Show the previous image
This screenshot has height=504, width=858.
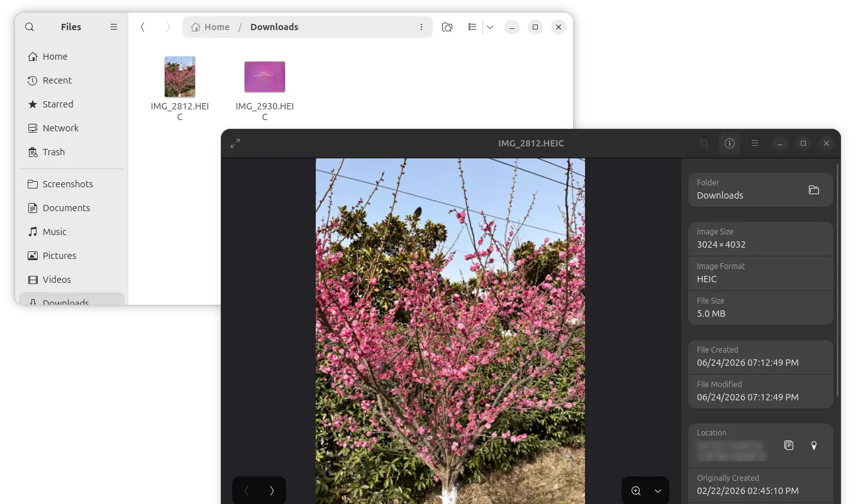point(246,491)
